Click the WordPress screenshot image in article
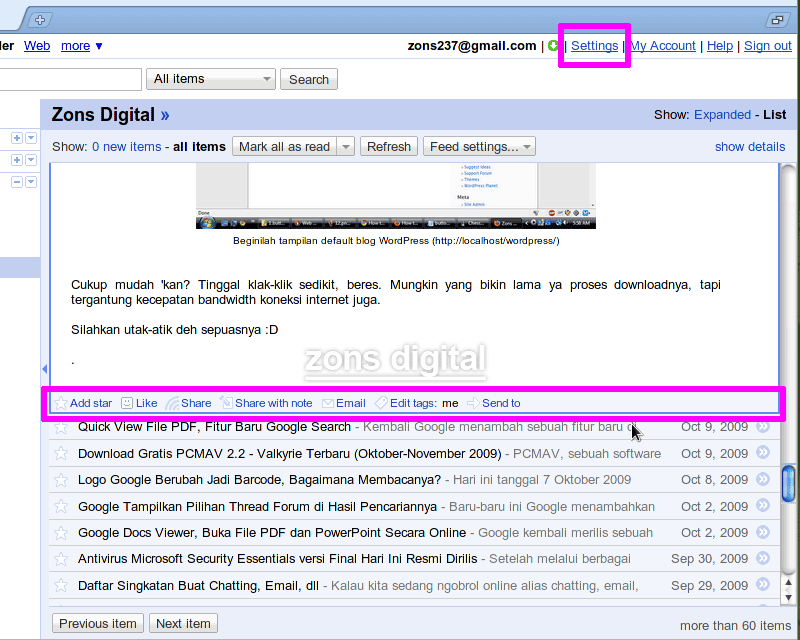The height and width of the screenshot is (640, 800). 395,196
